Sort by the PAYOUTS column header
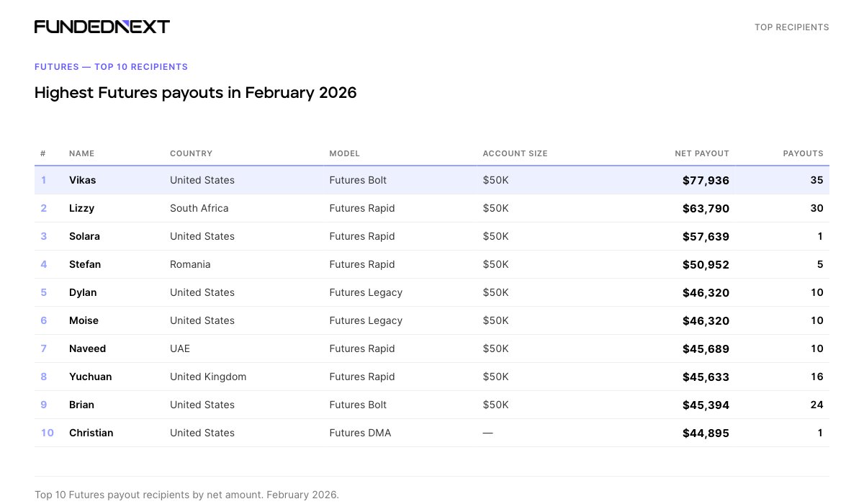The height and width of the screenshot is (504, 864). click(803, 153)
